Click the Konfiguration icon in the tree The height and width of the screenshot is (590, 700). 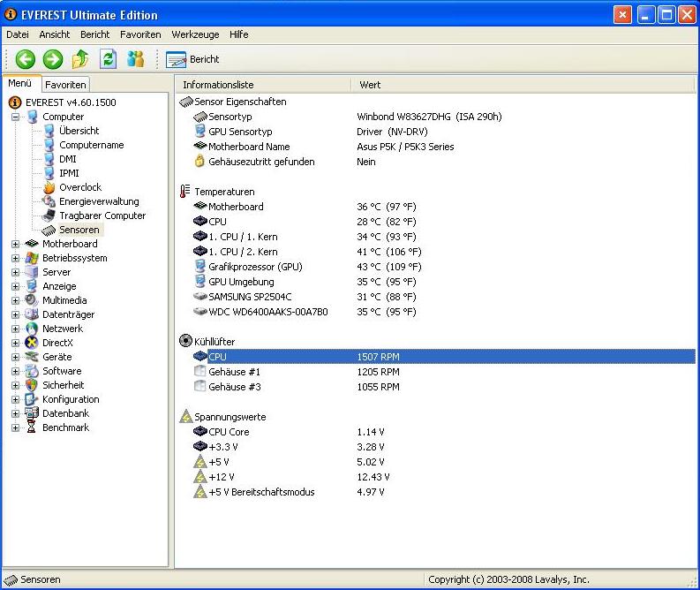tap(32, 399)
